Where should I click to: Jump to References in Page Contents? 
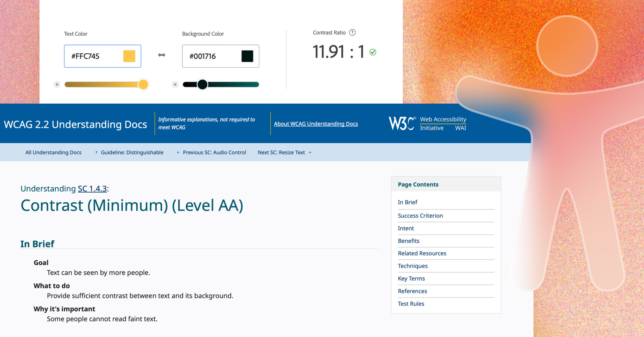[x=412, y=291]
